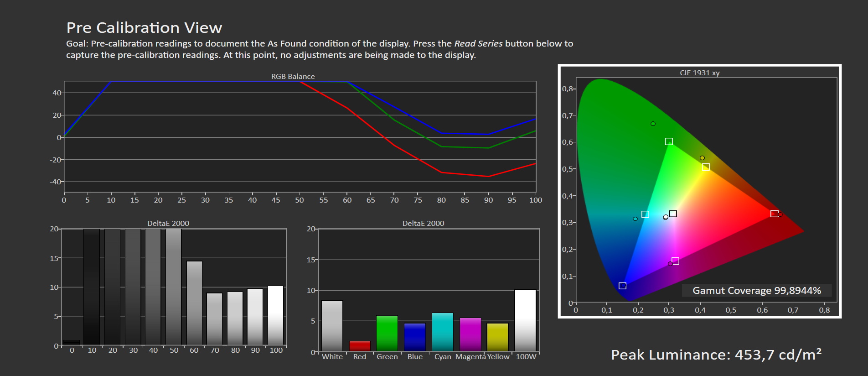Click the red target square in the CIE diagram

[x=774, y=214]
